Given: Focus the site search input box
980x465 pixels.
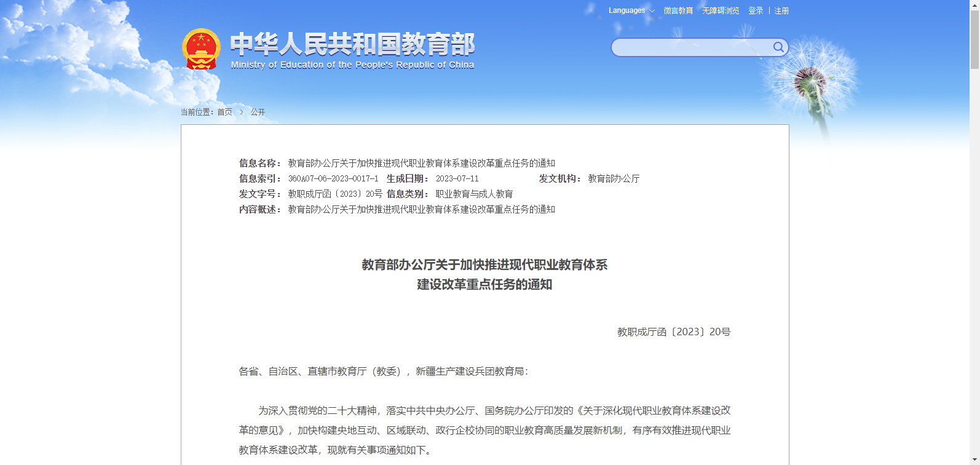Looking at the screenshot, I should [691, 47].
